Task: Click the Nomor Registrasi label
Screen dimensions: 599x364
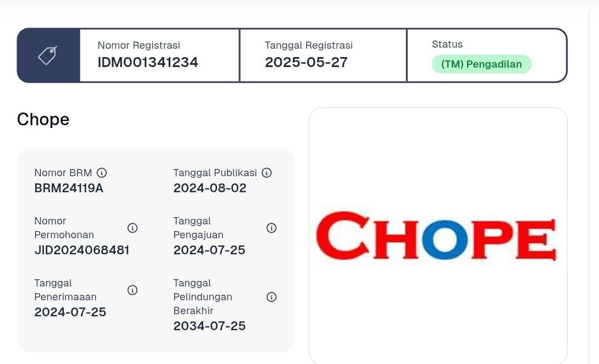Action: (139, 45)
